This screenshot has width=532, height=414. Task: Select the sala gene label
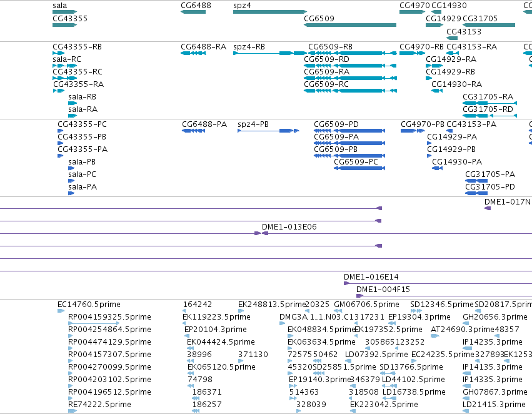(60, 6)
